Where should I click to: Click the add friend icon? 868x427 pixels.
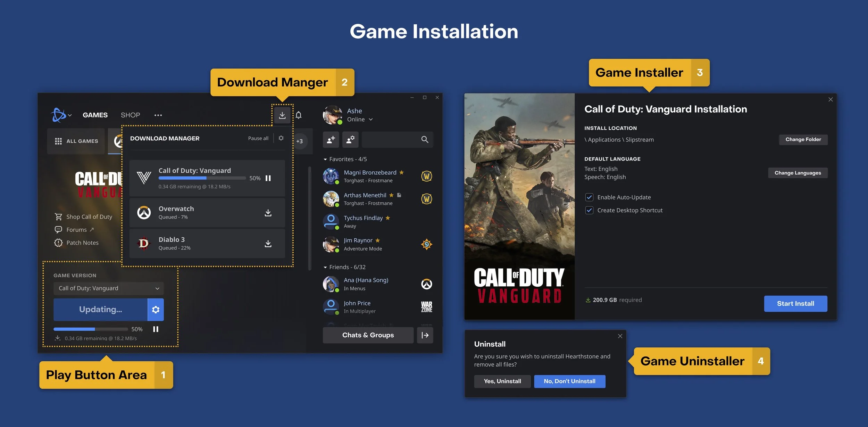click(331, 140)
